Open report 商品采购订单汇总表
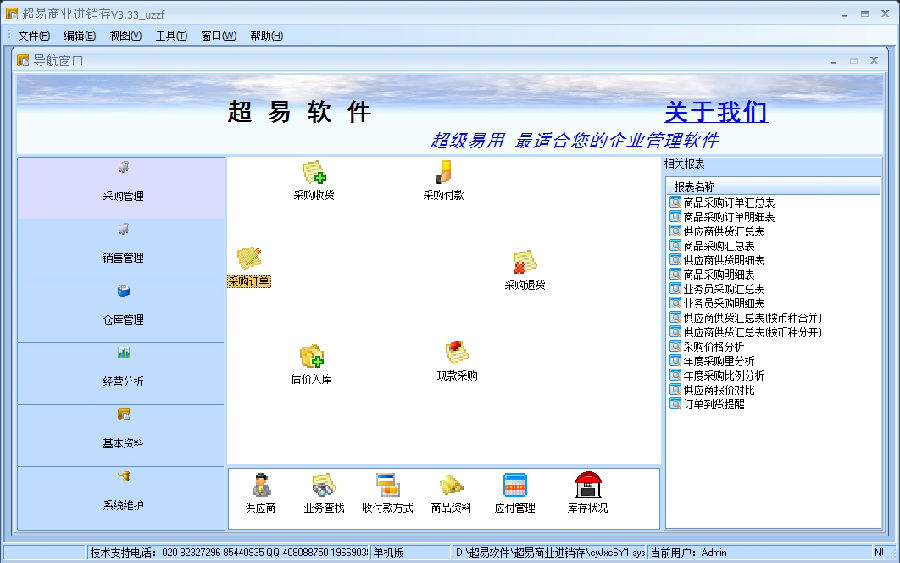Image resolution: width=900 pixels, height=563 pixels. (722, 203)
